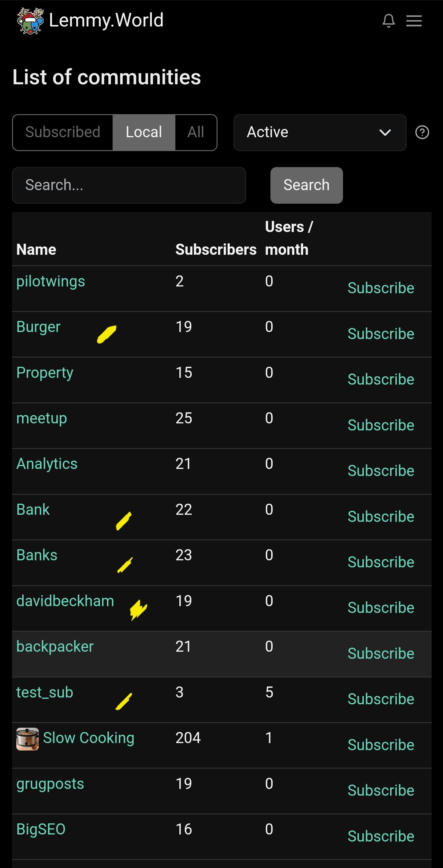Screen dimensions: 443x868
Task: Open the pilotwings community
Action: click(x=50, y=281)
